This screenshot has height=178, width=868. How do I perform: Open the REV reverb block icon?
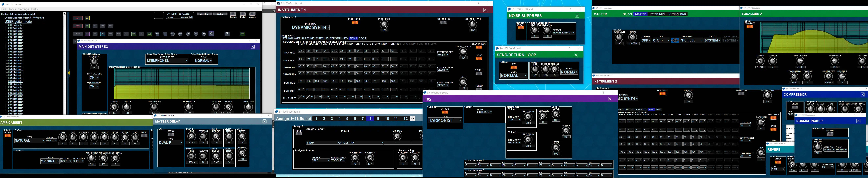[x=103, y=34]
